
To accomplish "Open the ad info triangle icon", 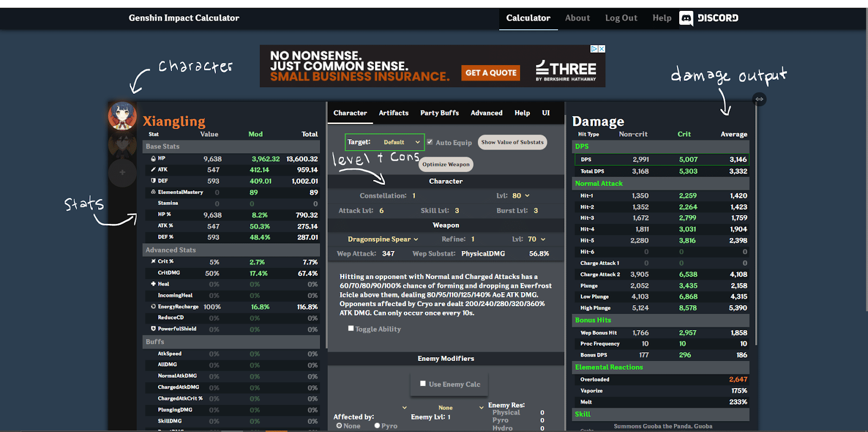I will click(594, 49).
